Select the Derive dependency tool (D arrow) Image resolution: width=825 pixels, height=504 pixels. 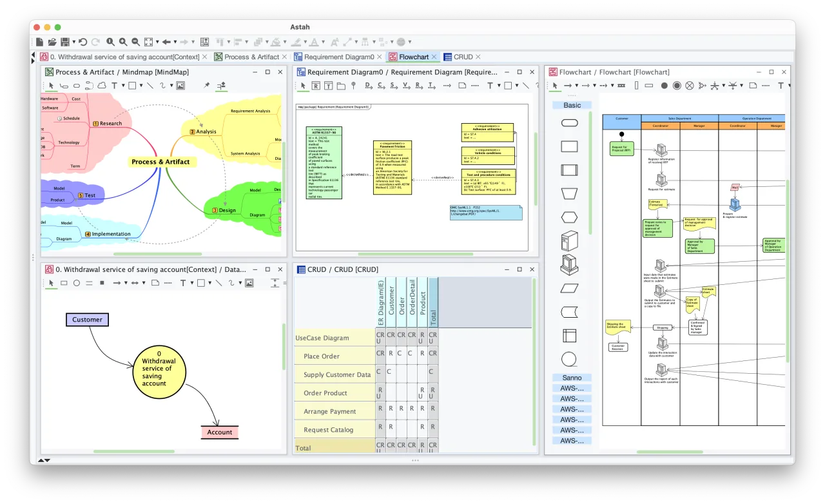point(369,85)
